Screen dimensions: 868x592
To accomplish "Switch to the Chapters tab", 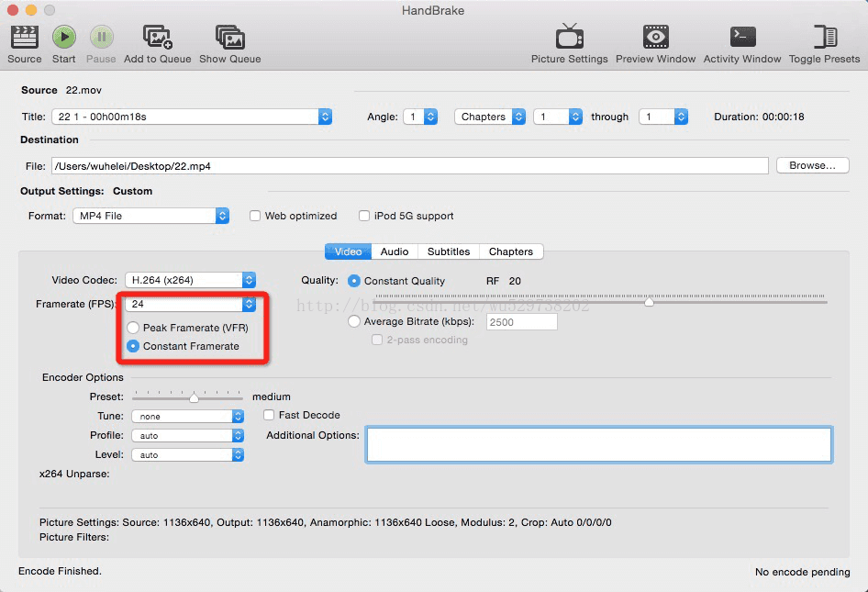I will pyautogui.click(x=511, y=251).
